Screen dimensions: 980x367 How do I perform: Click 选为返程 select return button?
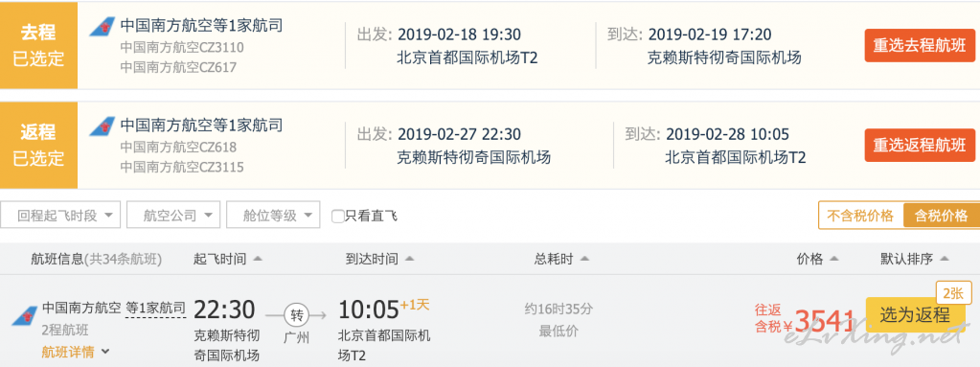pyautogui.click(x=914, y=314)
